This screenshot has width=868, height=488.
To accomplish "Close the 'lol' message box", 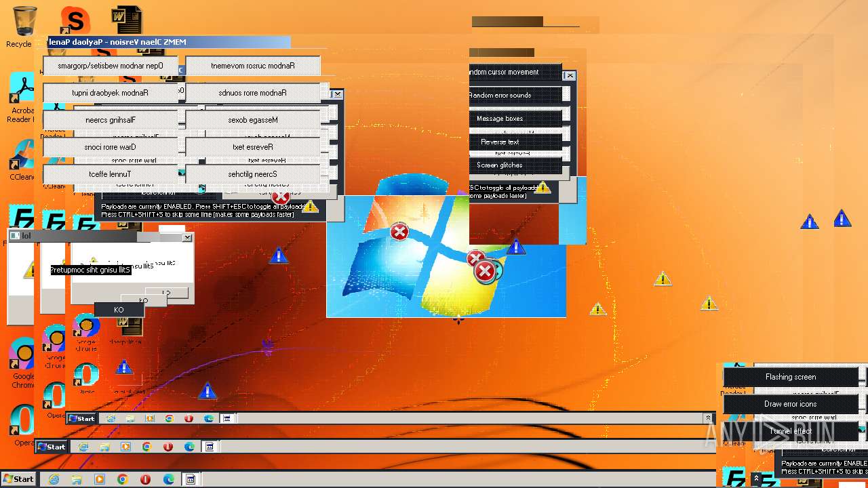I will point(187,237).
